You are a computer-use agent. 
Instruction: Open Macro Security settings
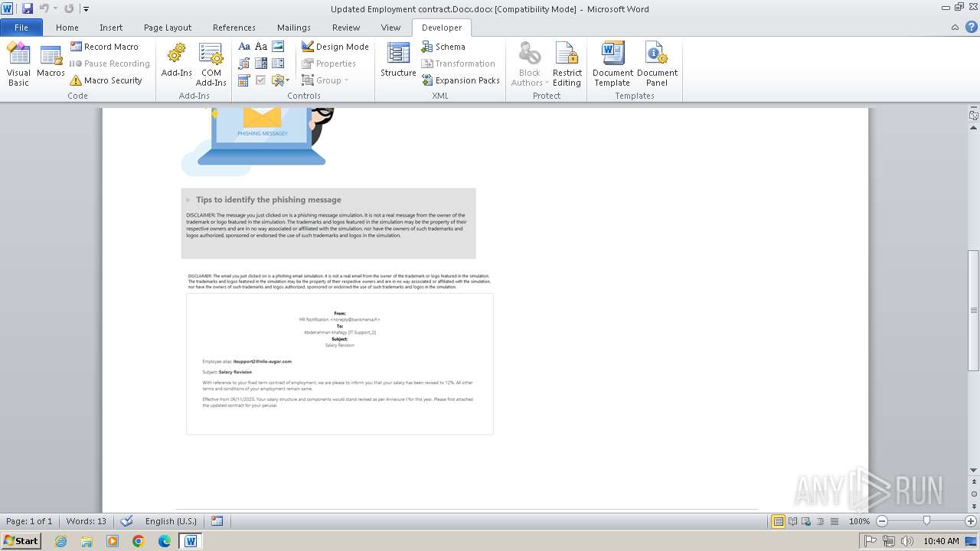[x=106, y=80]
